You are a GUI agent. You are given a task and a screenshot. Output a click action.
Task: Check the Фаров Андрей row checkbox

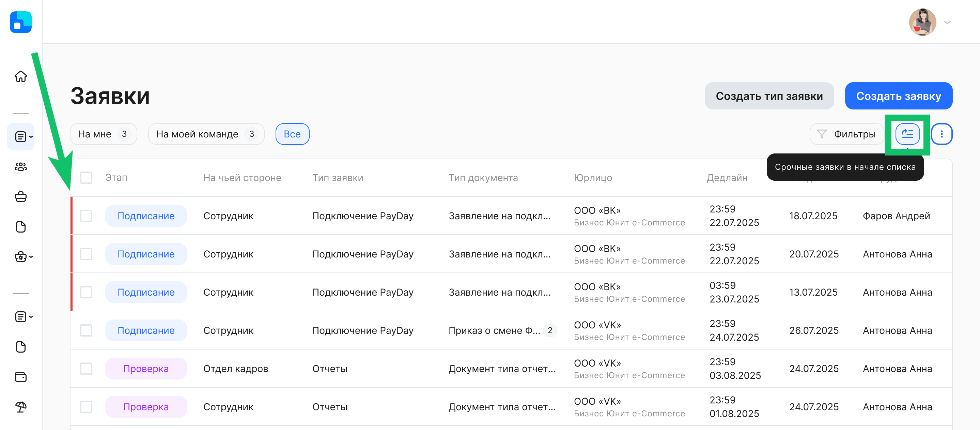(x=87, y=216)
